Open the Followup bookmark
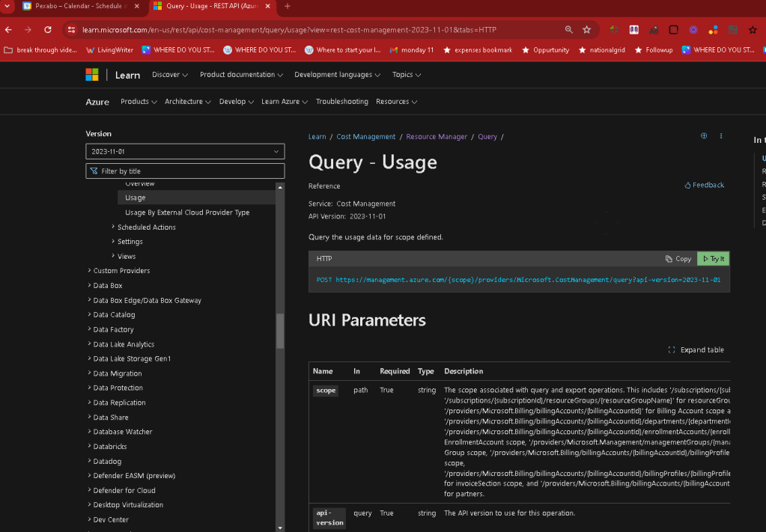The image size is (766, 532). 654,50
